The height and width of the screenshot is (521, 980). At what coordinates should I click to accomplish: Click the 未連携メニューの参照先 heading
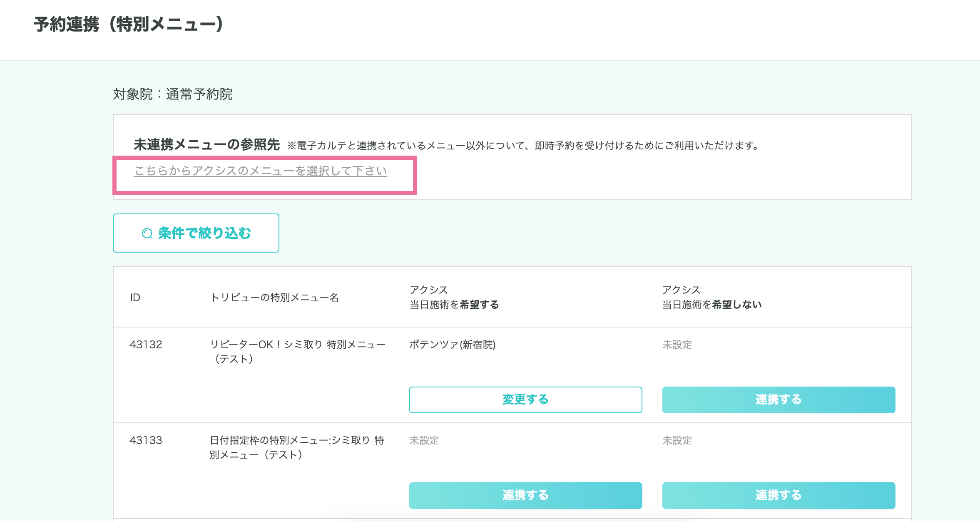point(206,145)
